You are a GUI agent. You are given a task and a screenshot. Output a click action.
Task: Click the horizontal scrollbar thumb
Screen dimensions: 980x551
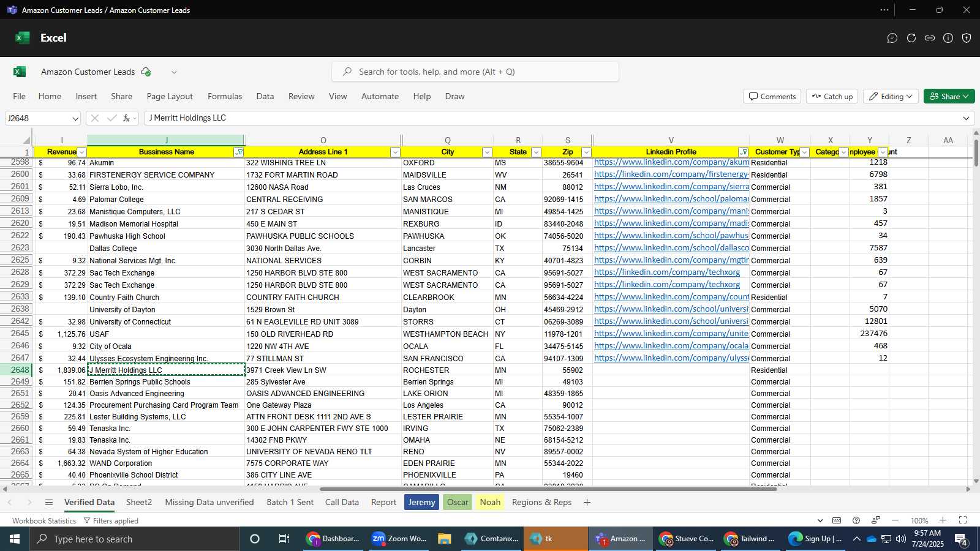click(x=548, y=489)
